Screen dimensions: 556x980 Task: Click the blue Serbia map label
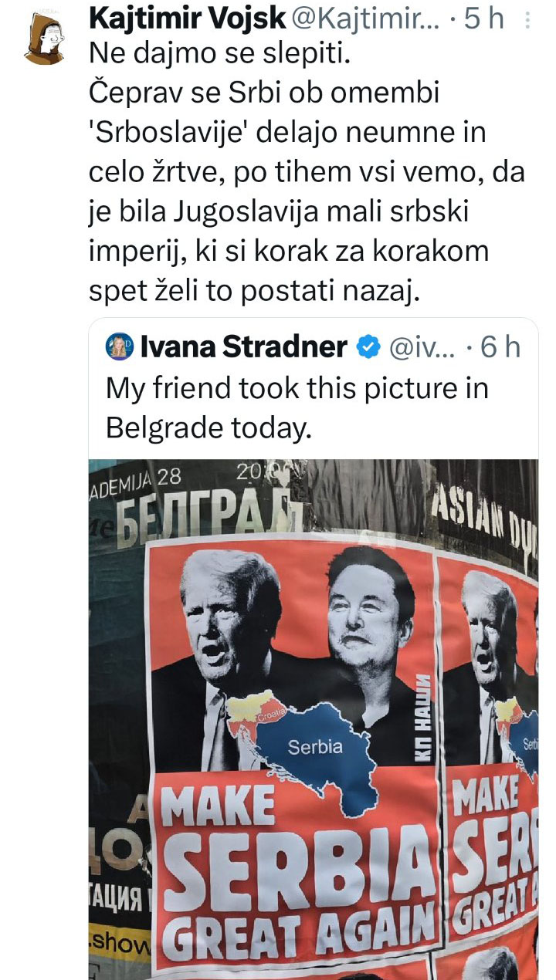(x=315, y=746)
